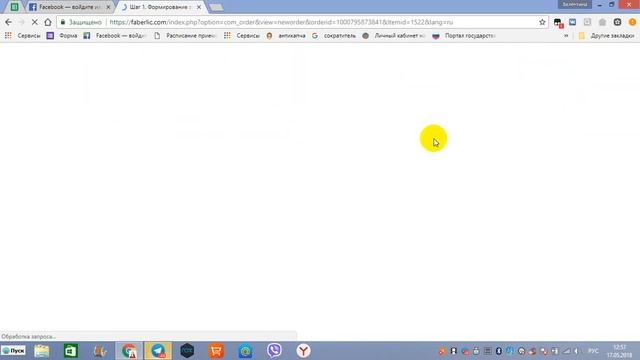Open File Explorer from the taskbar
Image resolution: width=640 pixels, height=360 pixels.
coord(42,351)
